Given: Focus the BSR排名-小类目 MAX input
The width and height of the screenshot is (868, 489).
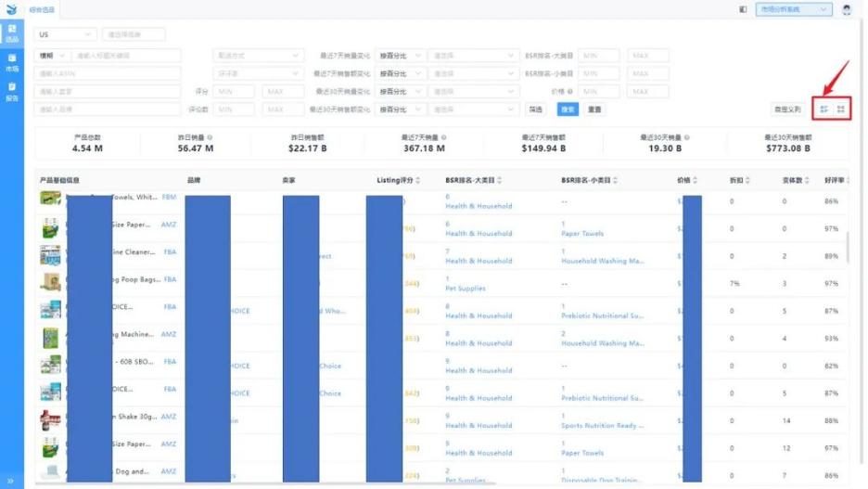Looking at the screenshot, I should point(648,73).
